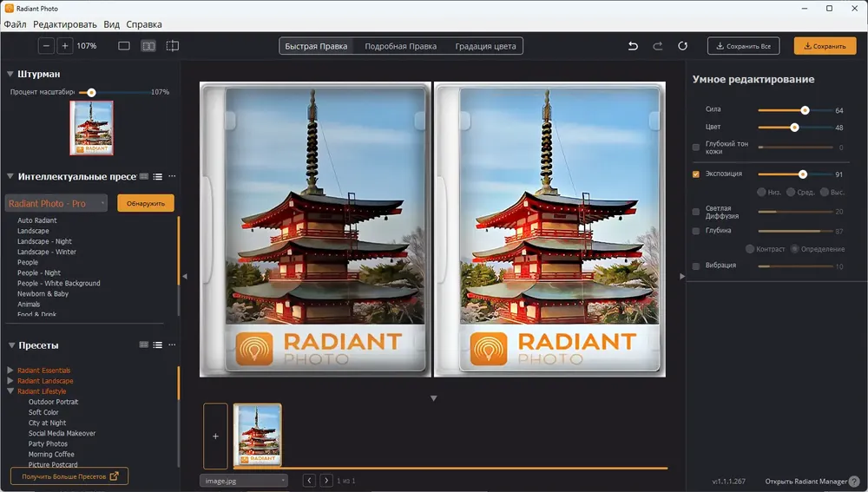
Task: Click the Обнаружить button
Action: click(146, 203)
